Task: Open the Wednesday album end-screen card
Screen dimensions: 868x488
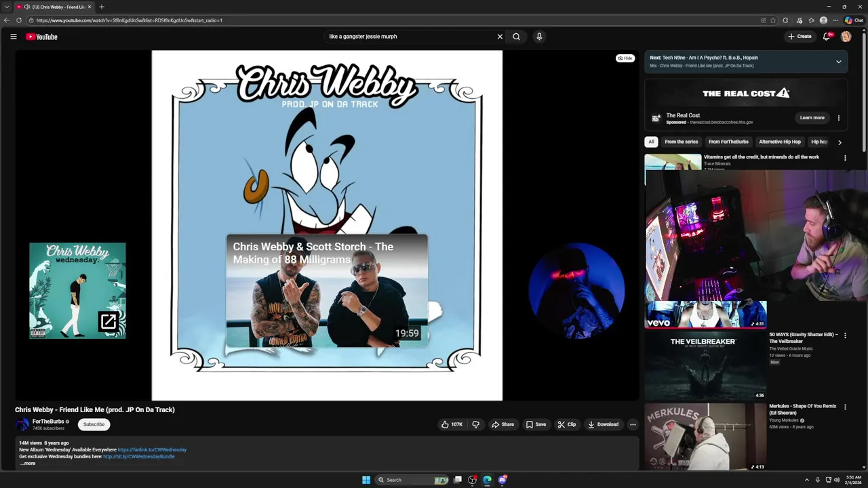Action: point(77,290)
